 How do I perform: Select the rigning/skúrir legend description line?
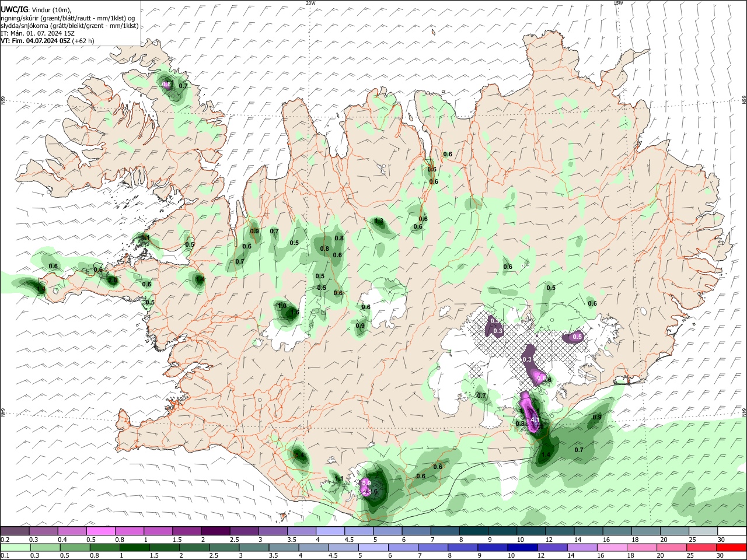pos(68,17)
